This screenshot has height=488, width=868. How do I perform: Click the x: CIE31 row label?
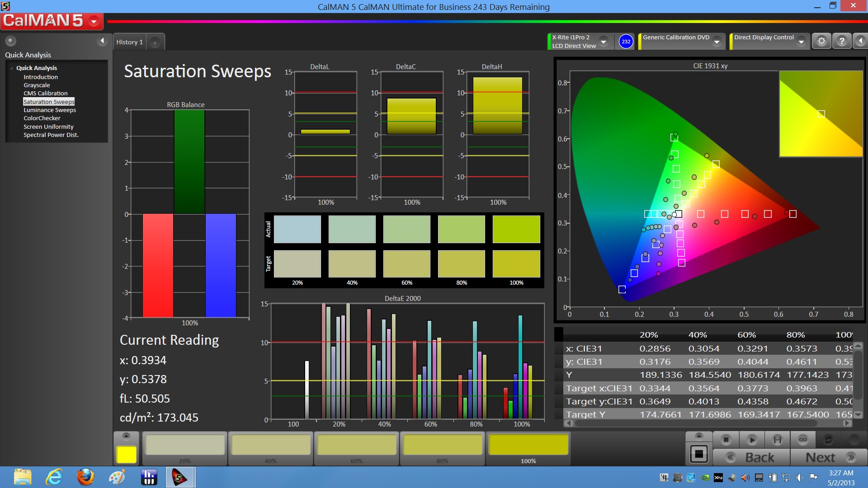[584, 348]
